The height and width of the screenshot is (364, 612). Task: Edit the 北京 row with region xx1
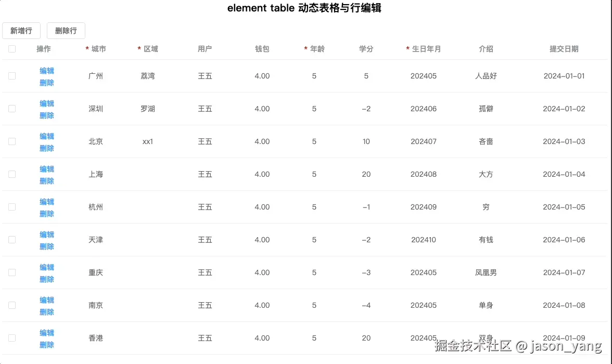46,136
